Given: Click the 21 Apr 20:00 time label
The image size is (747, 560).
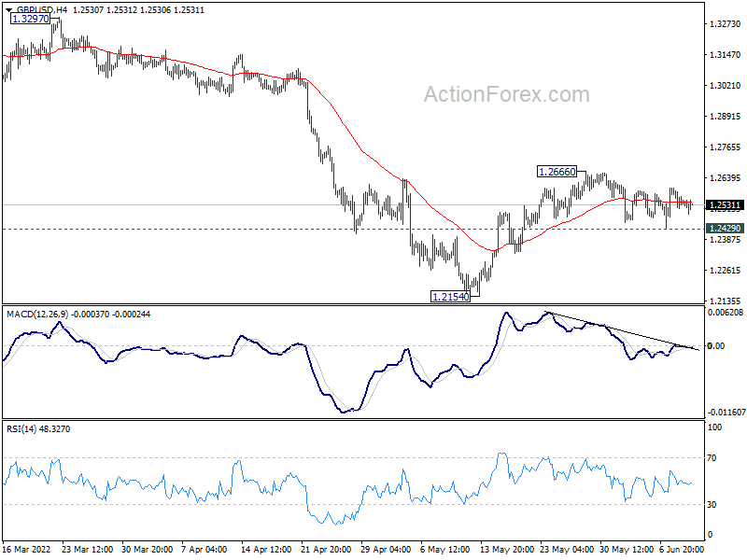Looking at the screenshot, I should (326, 550).
